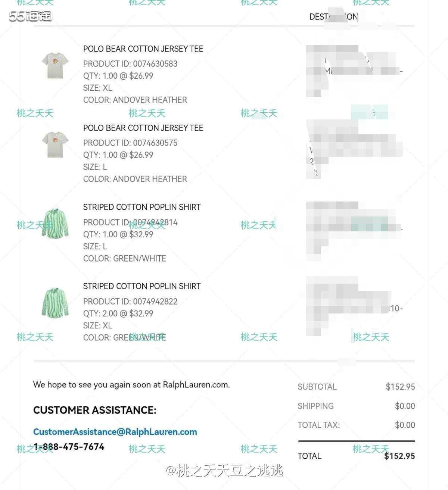
Task: Open the XL Polo Bear tee thumbnail
Action: coord(55,65)
